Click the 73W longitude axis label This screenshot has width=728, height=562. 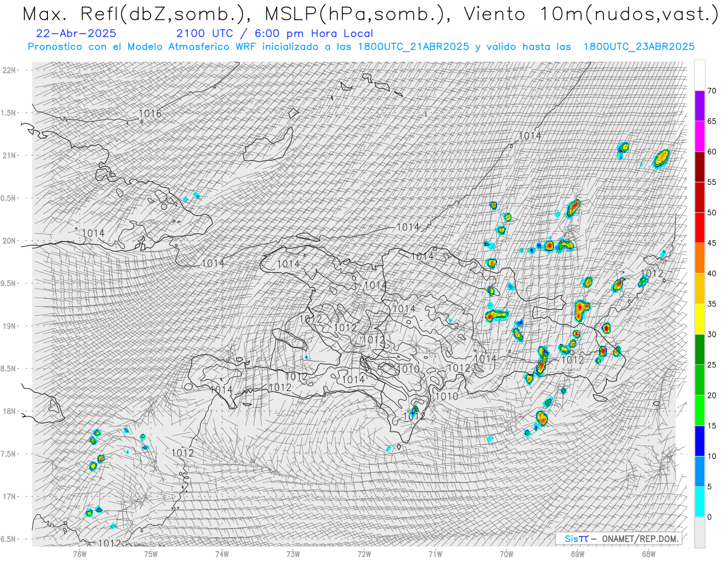click(x=293, y=554)
